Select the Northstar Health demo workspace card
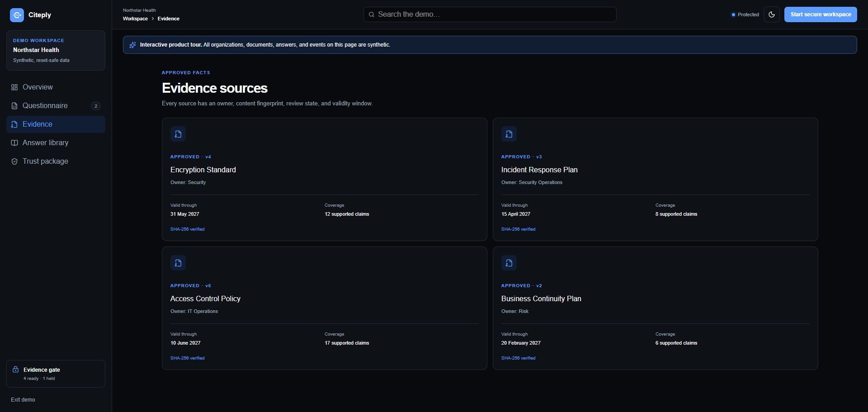The width and height of the screenshot is (868, 412). (56, 50)
